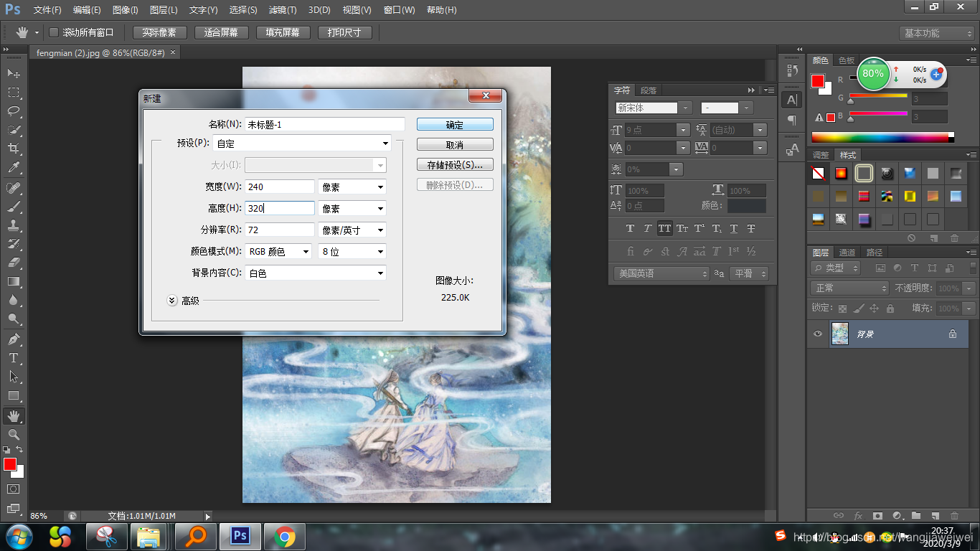This screenshot has height=551, width=980.
Task: Click the resolution input field 72
Action: point(280,230)
